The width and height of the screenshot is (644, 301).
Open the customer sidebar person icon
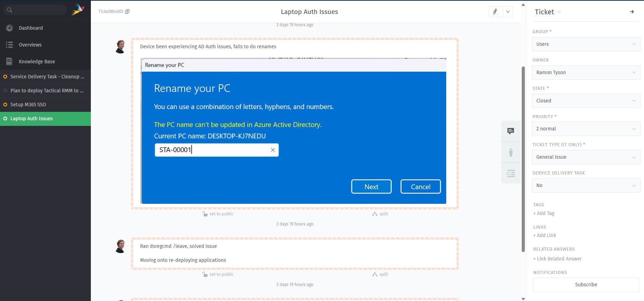(x=511, y=152)
